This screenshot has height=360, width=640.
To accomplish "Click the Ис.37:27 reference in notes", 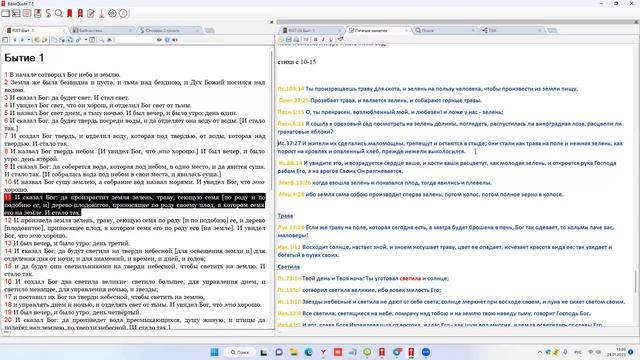I will pos(289,143).
